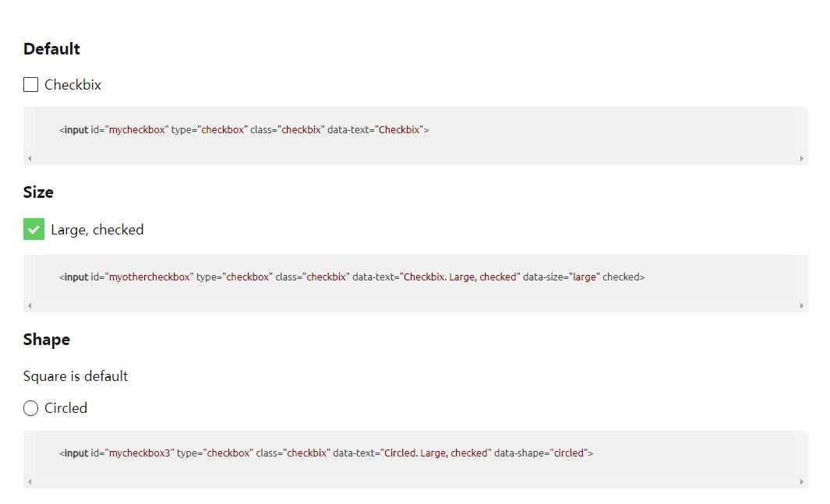Uncheck the green Large, checked checkbox
The image size is (830, 504).
click(x=34, y=230)
